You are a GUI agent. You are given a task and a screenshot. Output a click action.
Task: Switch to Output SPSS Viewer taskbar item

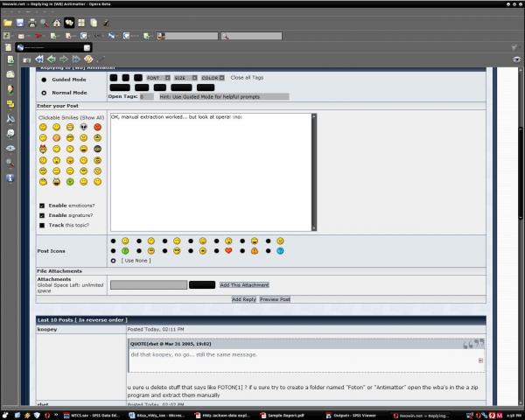[x=351, y=416]
